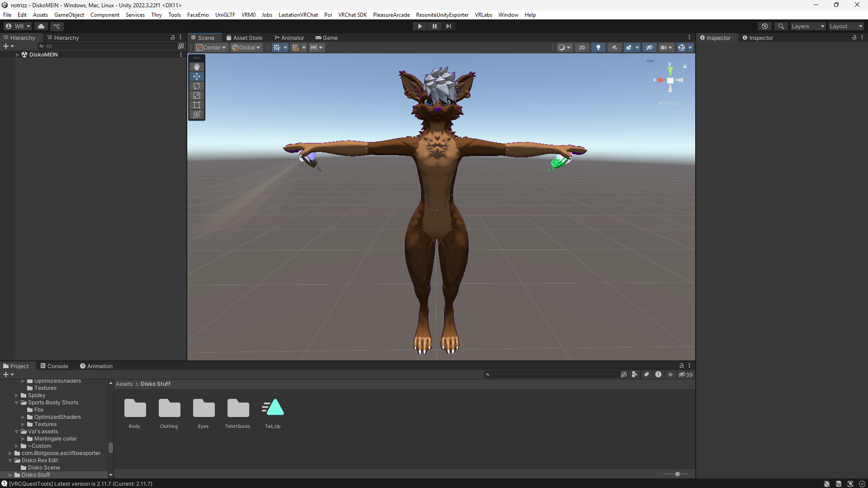Switch to the Asset Store tab
This screenshot has width=868, height=488.
pos(244,38)
